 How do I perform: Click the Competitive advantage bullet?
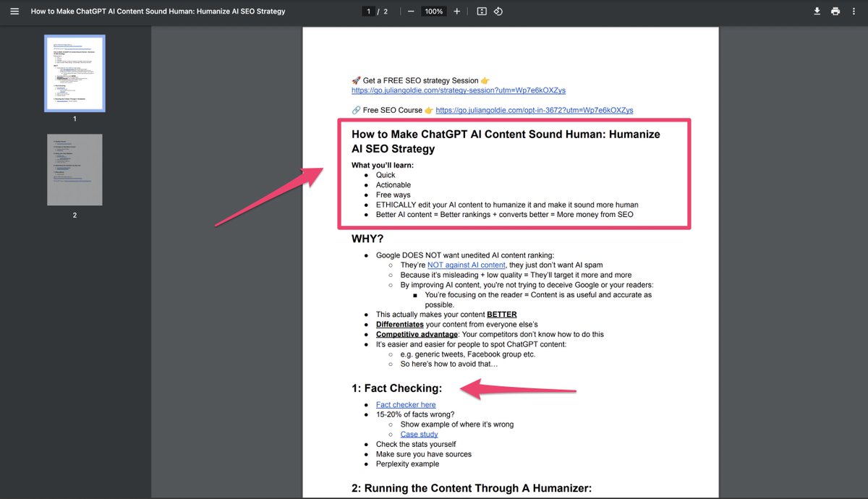[x=490, y=335]
